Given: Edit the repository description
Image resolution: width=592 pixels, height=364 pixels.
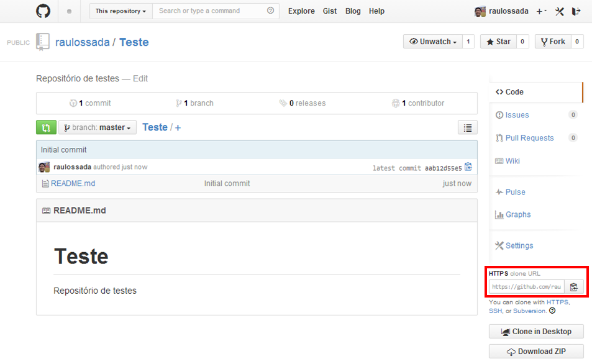Looking at the screenshot, I should [140, 78].
